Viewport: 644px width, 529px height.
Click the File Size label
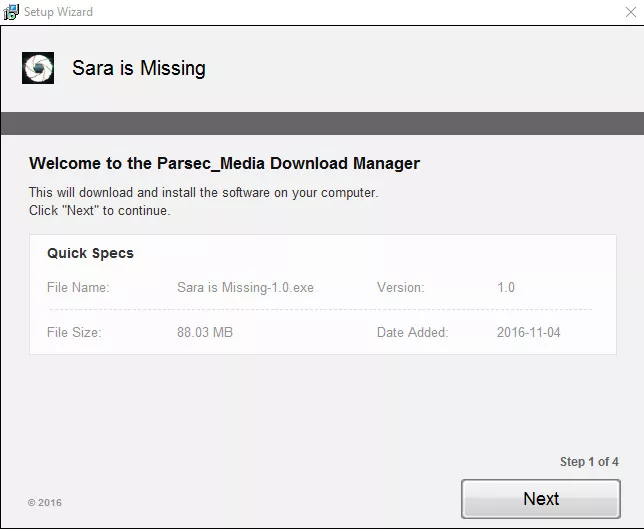(x=74, y=332)
